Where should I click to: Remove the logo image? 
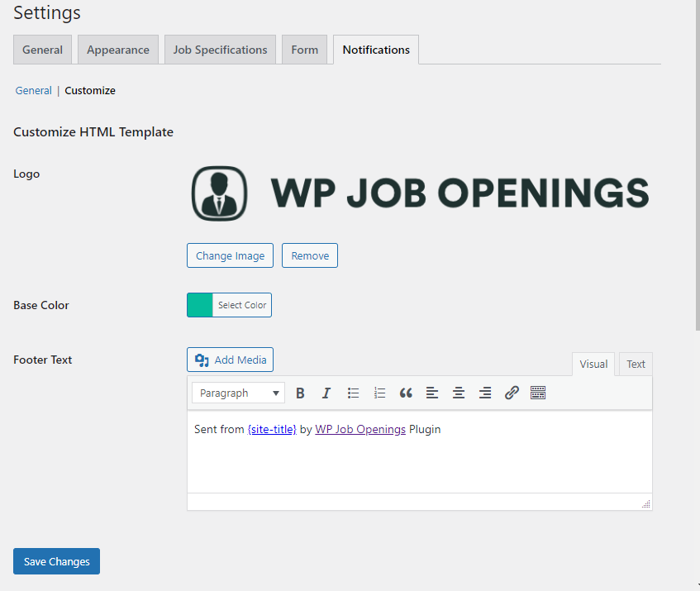310,255
